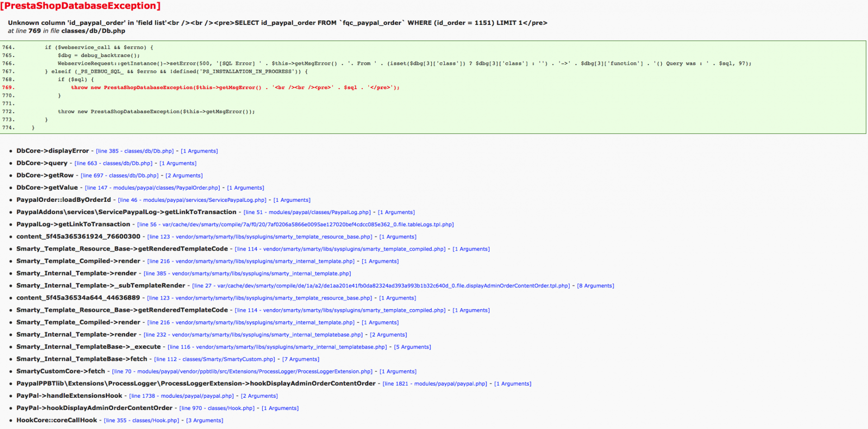Click the 'at line 769 in file classes/db/Db.php' text

pyautogui.click(x=66, y=31)
